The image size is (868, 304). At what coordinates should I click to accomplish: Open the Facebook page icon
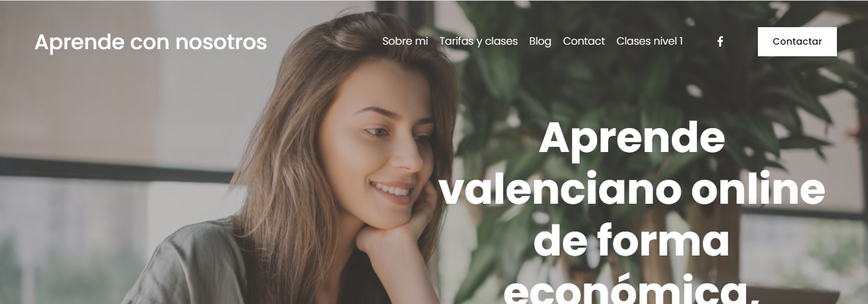[720, 41]
